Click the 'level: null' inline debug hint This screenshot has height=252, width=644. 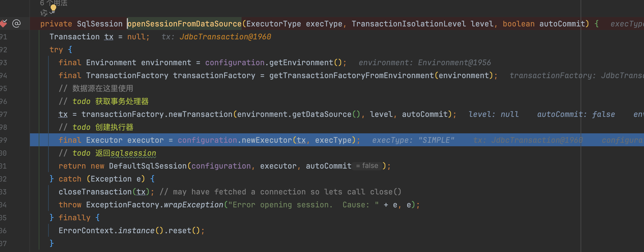pos(493,114)
